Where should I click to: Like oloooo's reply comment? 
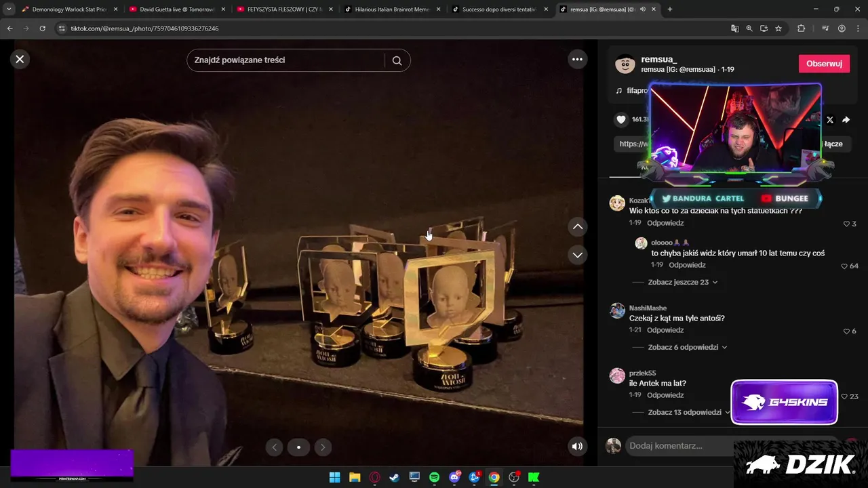[844, 266]
